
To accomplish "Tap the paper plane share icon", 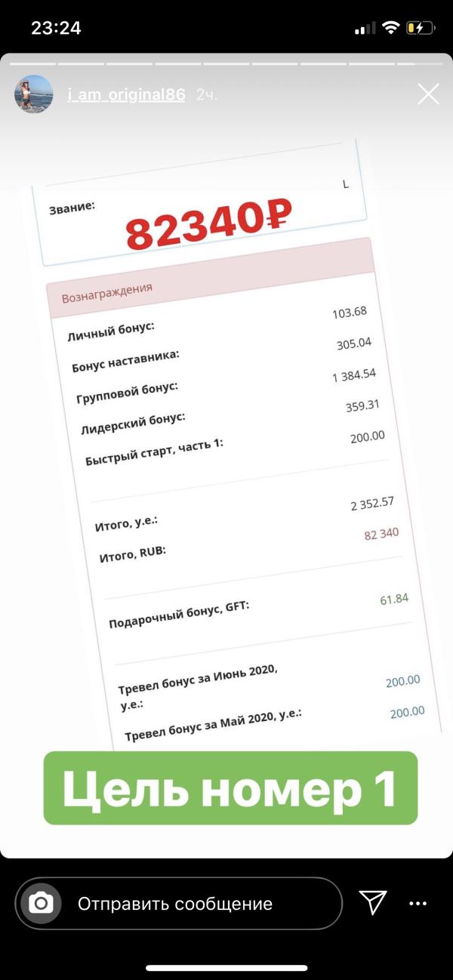I will coord(373,902).
